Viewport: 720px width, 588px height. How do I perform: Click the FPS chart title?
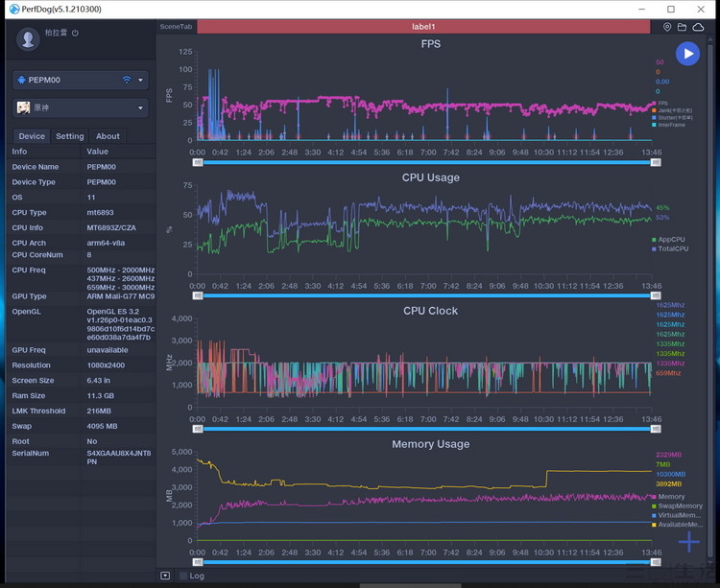[431, 44]
